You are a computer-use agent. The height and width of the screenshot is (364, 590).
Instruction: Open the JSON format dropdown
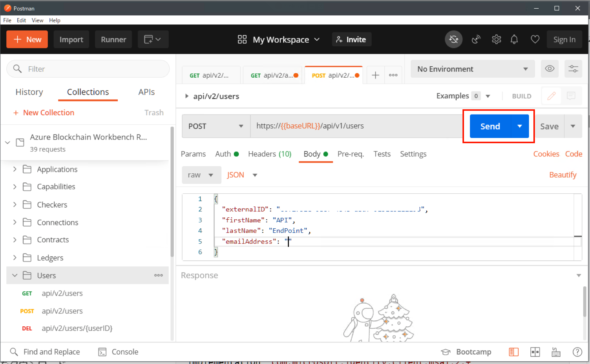point(242,175)
